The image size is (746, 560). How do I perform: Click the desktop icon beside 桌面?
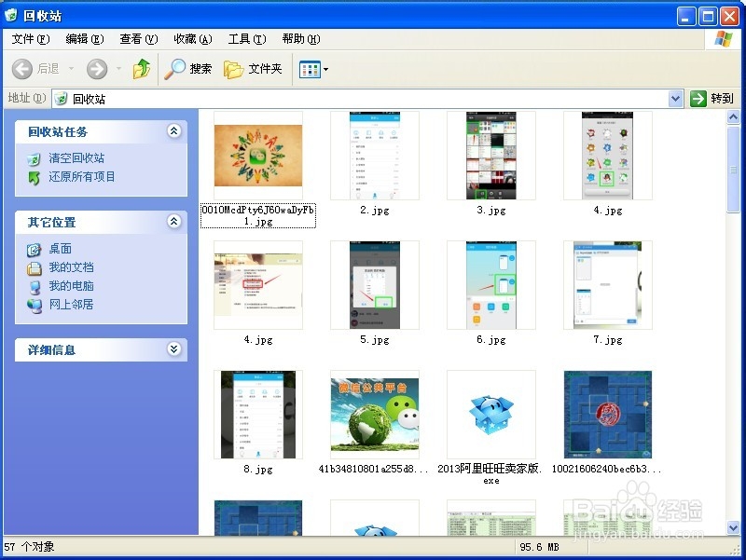pyautogui.click(x=34, y=250)
